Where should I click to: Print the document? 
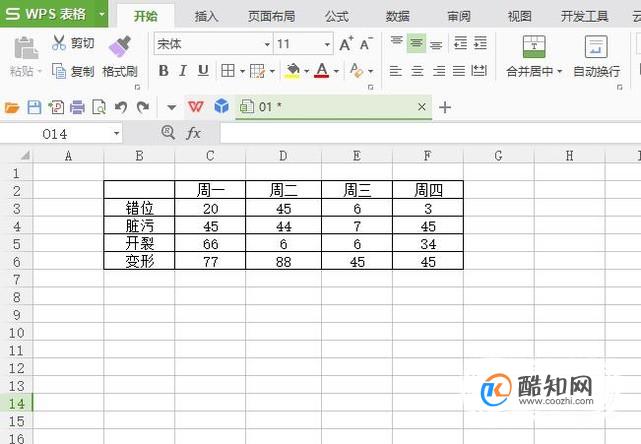point(77,107)
